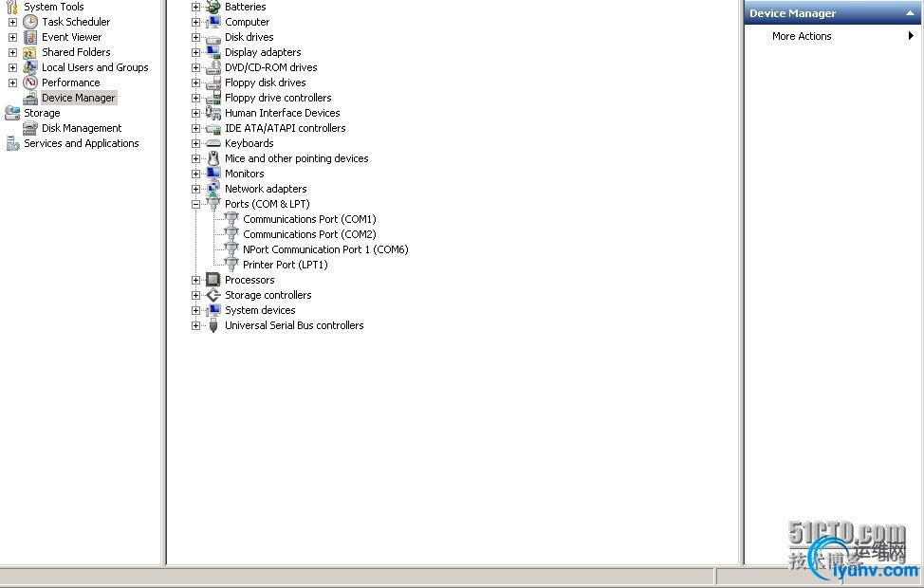Screen dimensions: 924x588
Task: Select the Monitors label
Action: coord(244,174)
